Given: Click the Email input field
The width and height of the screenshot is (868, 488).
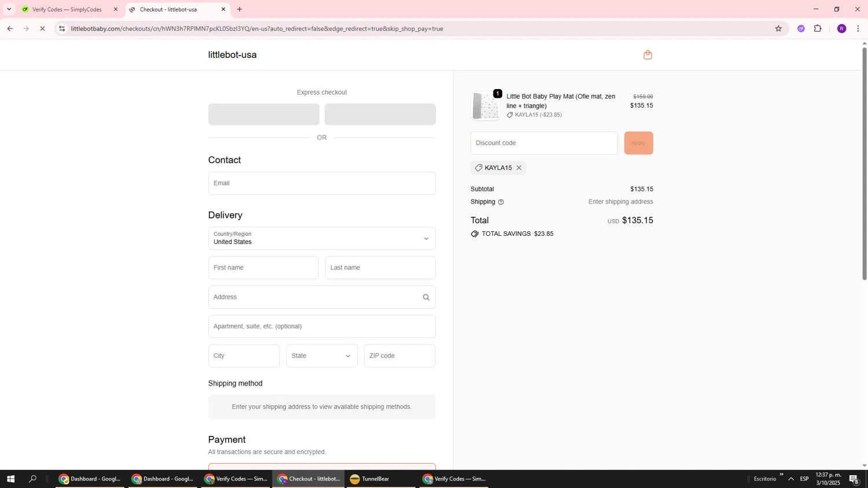Looking at the screenshot, I should click(x=322, y=183).
